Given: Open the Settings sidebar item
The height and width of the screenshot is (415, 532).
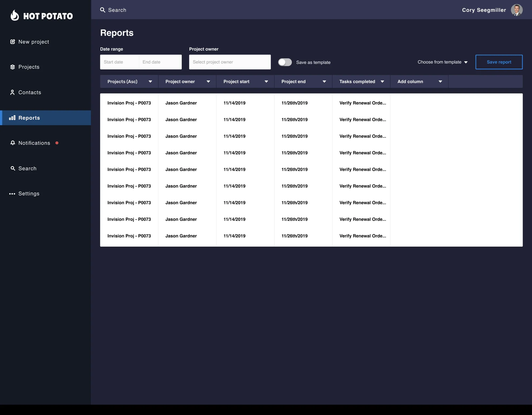Looking at the screenshot, I should click(x=29, y=194).
